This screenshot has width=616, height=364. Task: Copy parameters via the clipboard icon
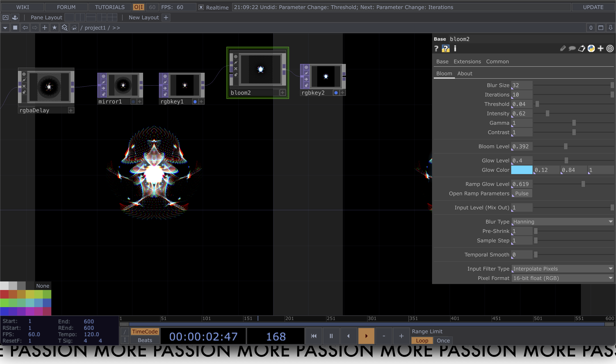pos(581,49)
